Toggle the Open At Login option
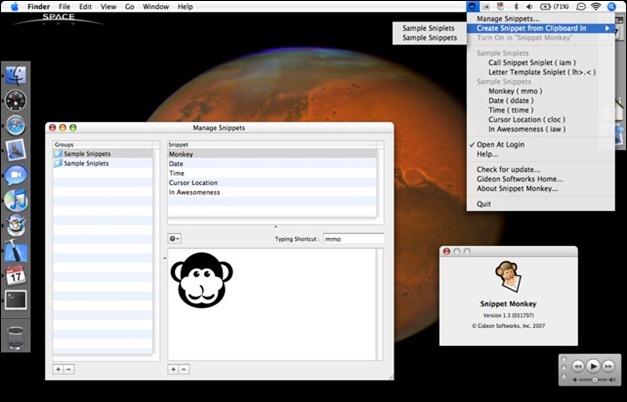This screenshot has width=627, height=402. pos(501,144)
